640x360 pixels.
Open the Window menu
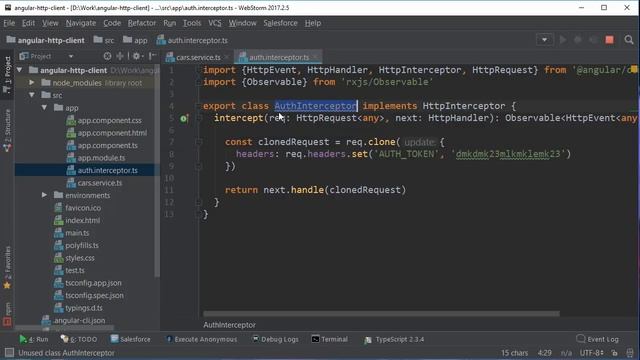point(242,23)
